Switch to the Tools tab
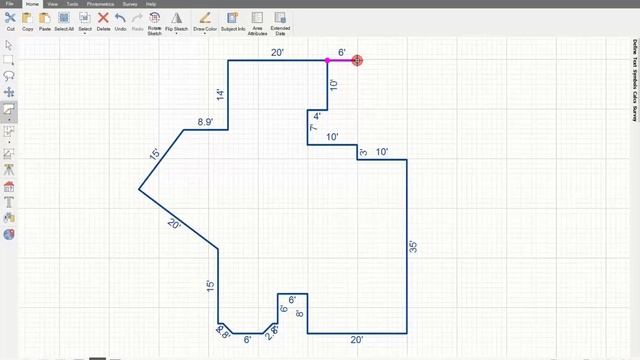The height and width of the screenshot is (360, 640). pyautogui.click(x=72, y=4)
